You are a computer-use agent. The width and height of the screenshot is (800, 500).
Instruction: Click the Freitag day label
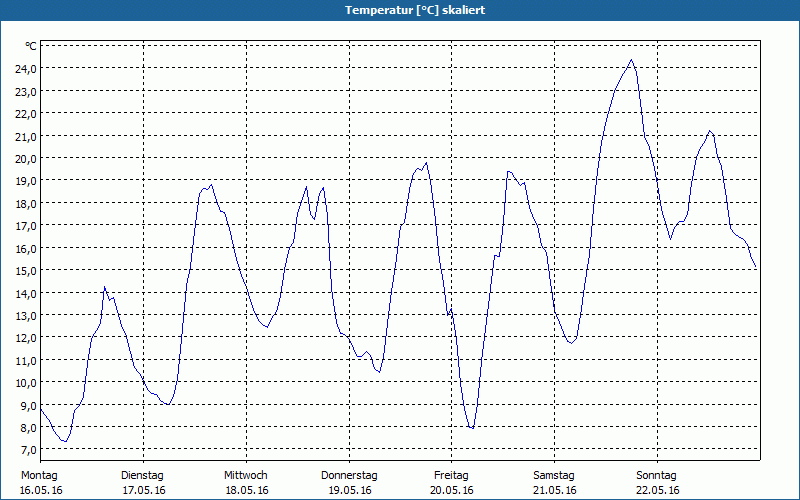pos(452,476)
